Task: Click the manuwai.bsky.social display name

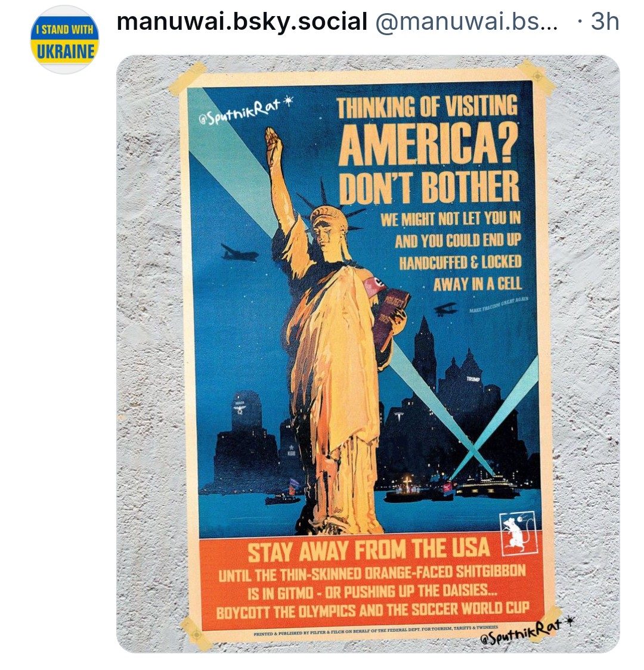Action: click(x=242, y=21)
